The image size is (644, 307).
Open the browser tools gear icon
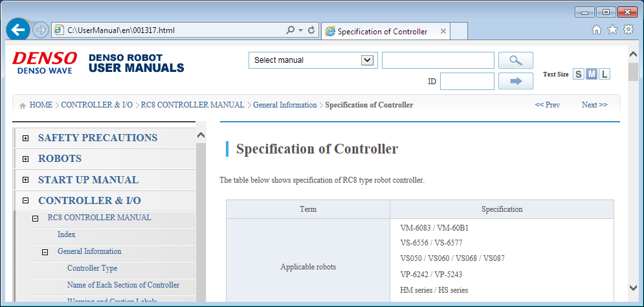(628, 30)
